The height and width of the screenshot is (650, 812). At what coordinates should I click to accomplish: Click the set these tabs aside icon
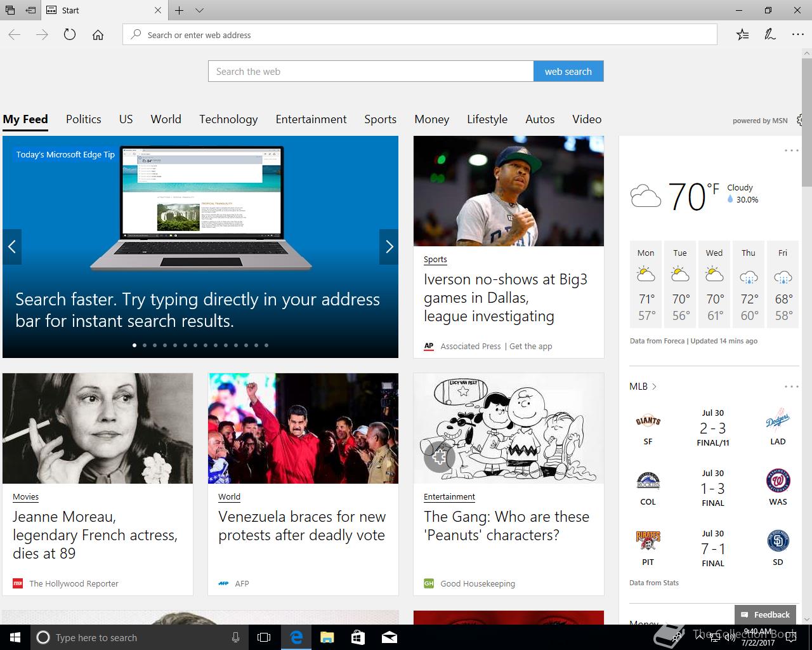click(x=30, y=10)
